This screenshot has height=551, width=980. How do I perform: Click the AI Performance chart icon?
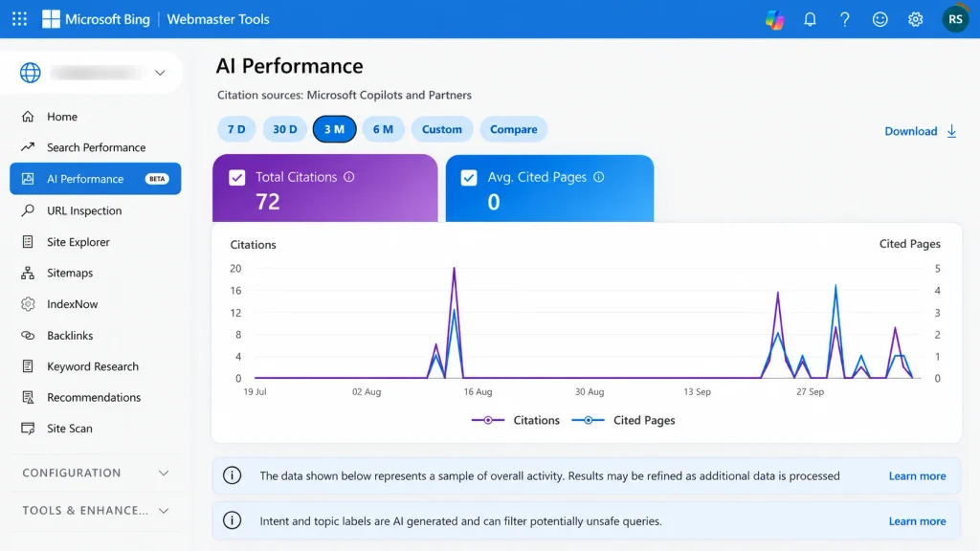tap(28, 179)
